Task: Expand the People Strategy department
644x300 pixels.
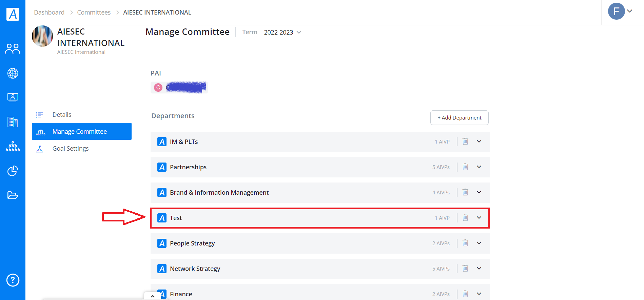Action: pos(479,243)
